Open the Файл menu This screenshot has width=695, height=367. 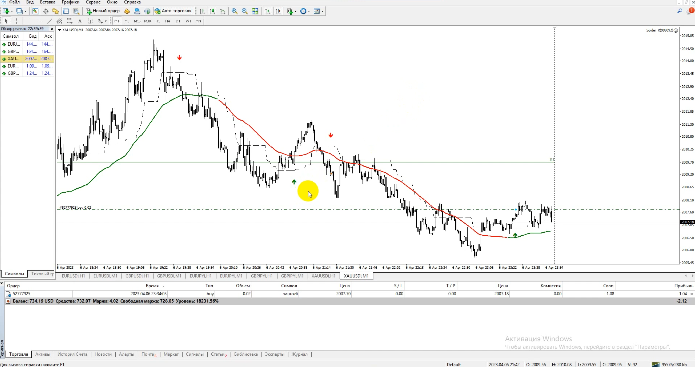tap(14, 2)
